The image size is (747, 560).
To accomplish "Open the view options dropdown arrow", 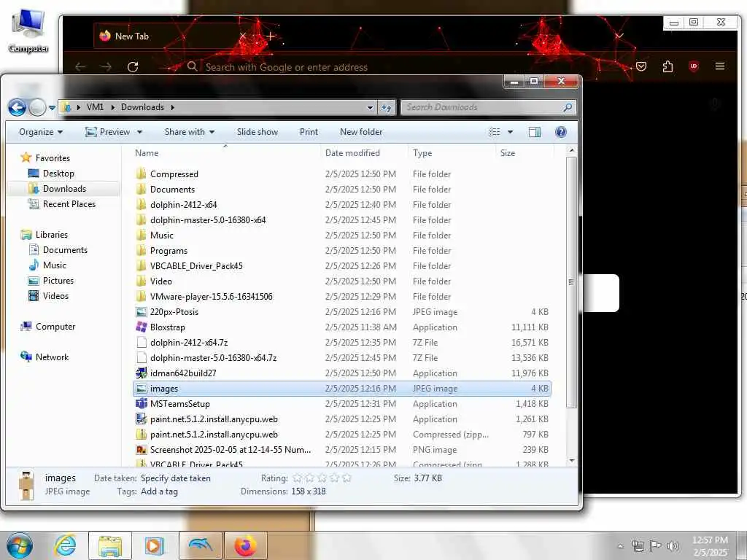I will click(510, 132).
